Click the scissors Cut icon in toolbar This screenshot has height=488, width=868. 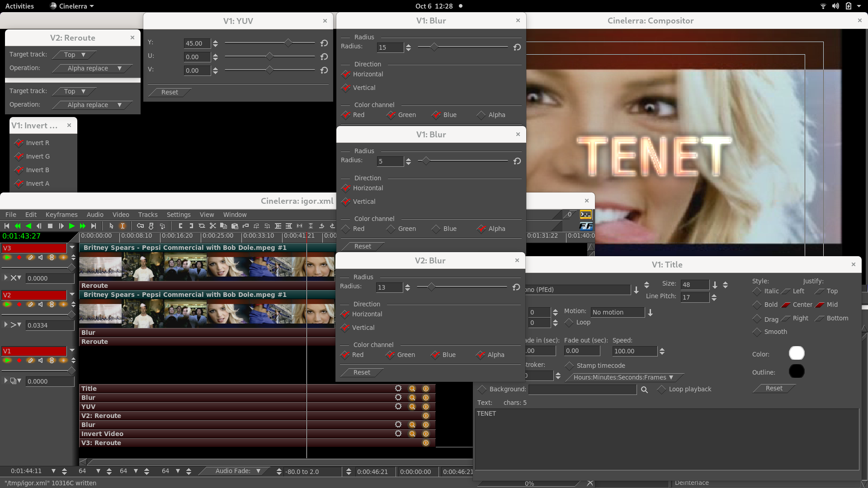tap(212, 226)
